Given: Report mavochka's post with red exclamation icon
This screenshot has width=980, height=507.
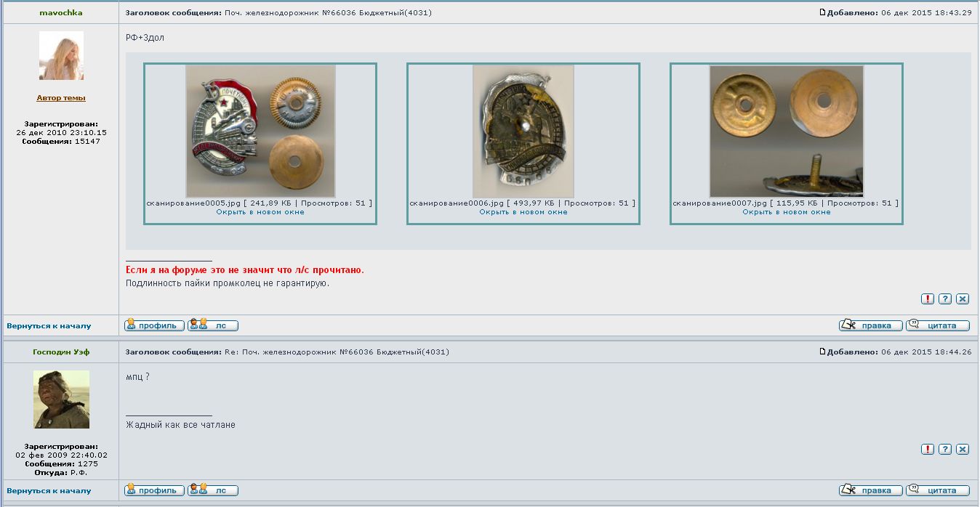Looking at the screenshot, I should [928, 299].
